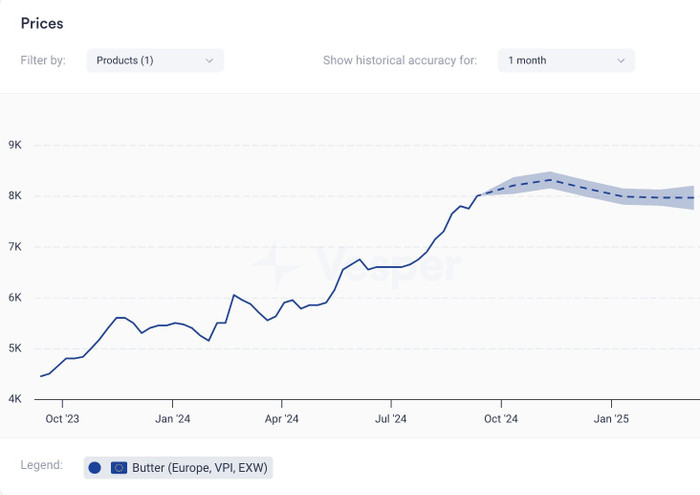Image resolution: width=700 pixels, height=495 pixels.
Task: Expand the 1 month accuracy dropdown
Action: tap(566, 60)
